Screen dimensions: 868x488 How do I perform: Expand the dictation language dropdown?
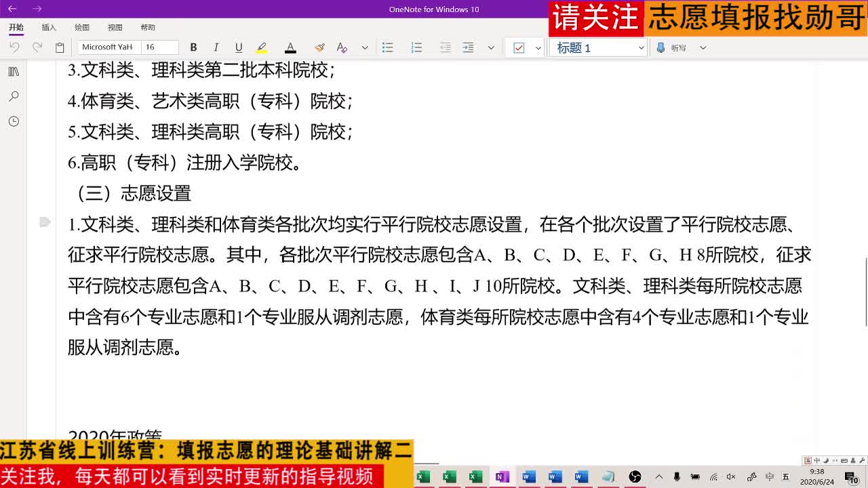[703, 47]
